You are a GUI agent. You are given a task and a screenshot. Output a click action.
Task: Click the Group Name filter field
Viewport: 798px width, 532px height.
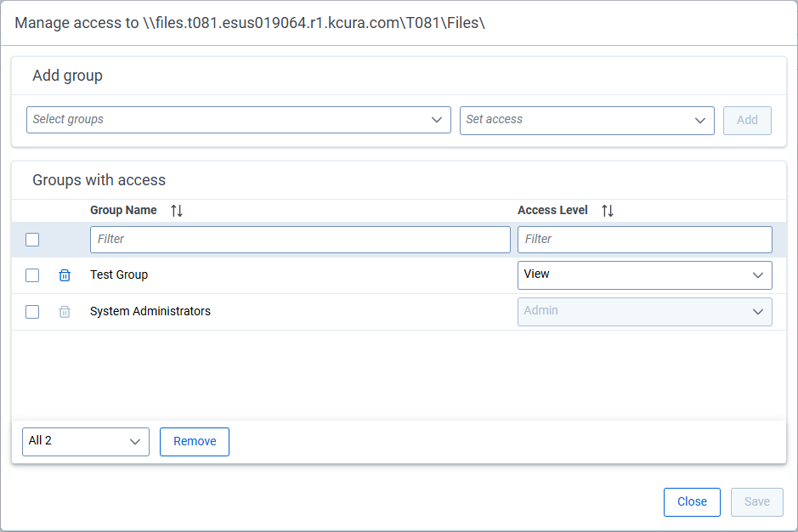coord(300,239)
